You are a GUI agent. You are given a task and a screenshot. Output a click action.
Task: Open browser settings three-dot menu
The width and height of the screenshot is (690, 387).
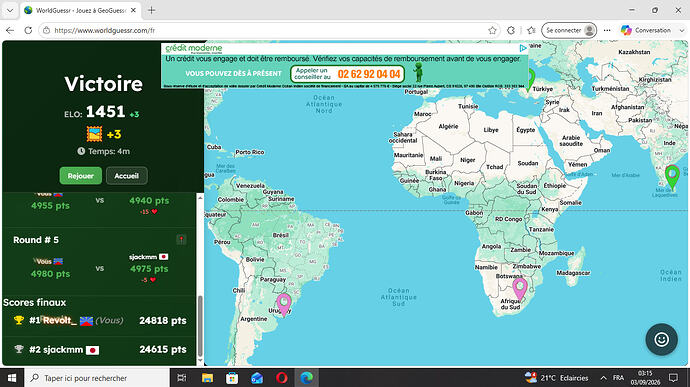[607, 30]
